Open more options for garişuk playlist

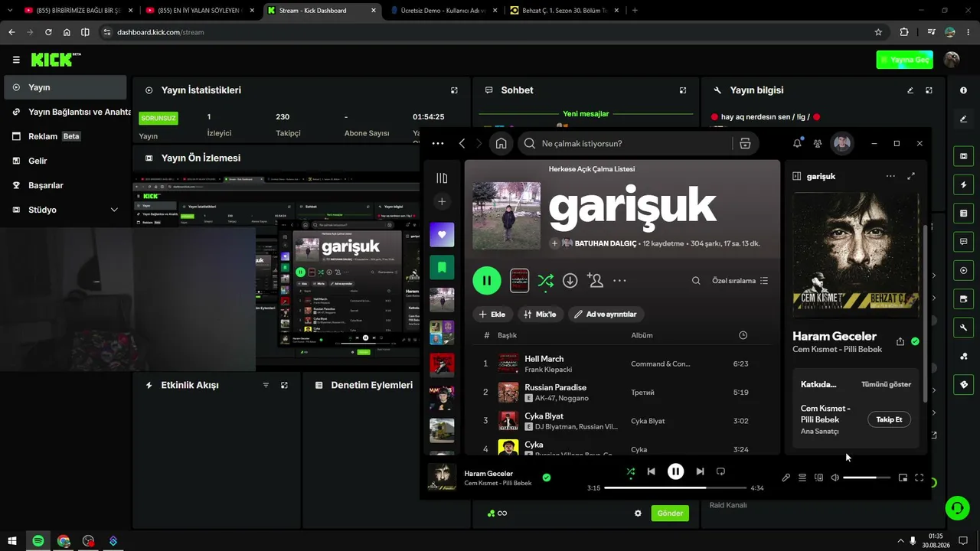coord(619,281)
